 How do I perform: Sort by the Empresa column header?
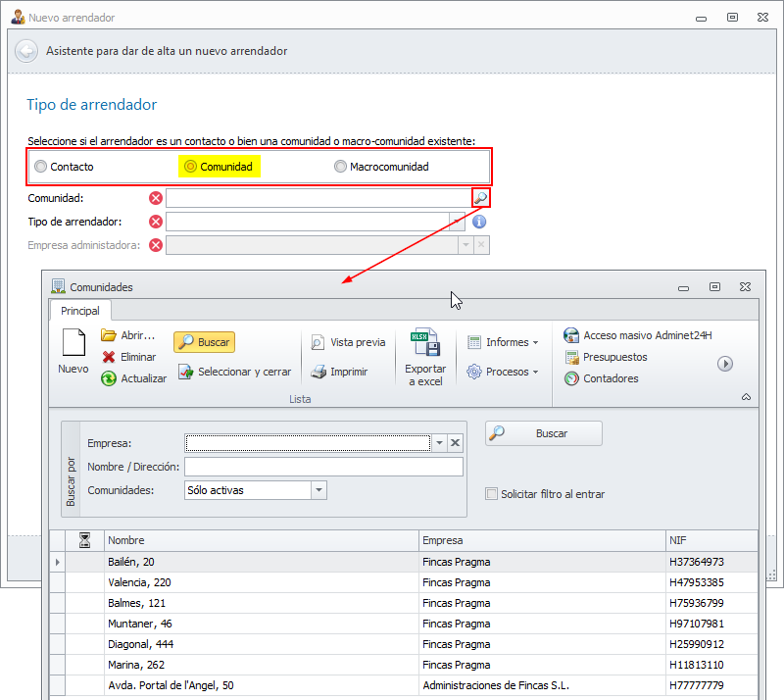coord(542,540)
